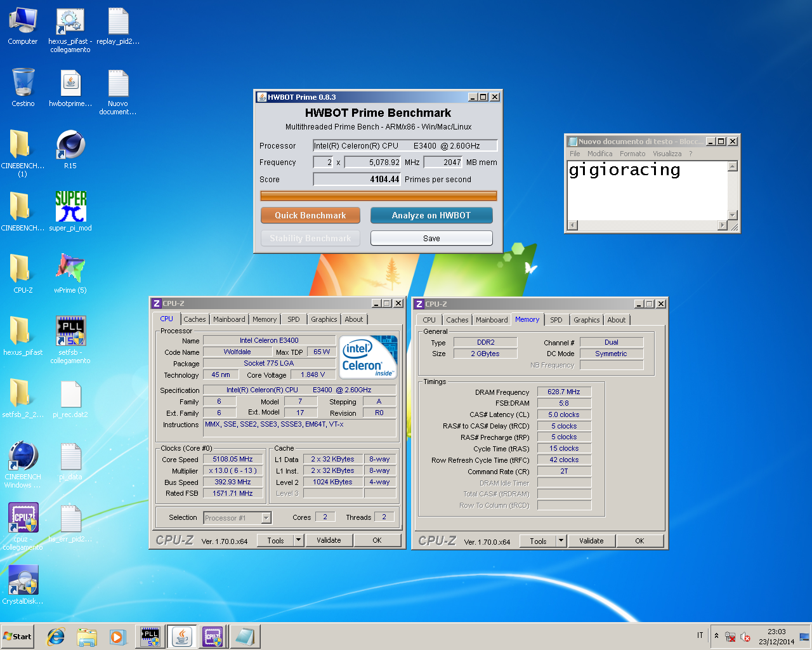Open the Modifica menu in Notepad
Screen dimensions: 812x650
click(599, 154)
